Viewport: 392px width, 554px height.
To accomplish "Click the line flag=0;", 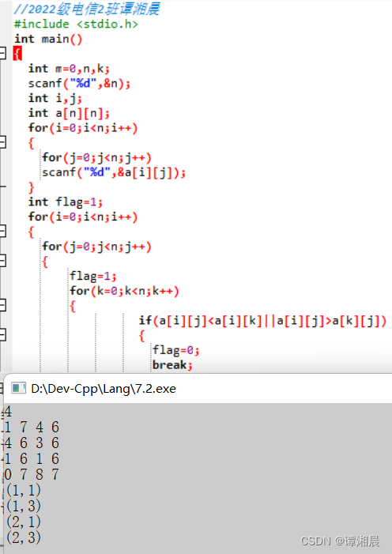I will point(176,350).
